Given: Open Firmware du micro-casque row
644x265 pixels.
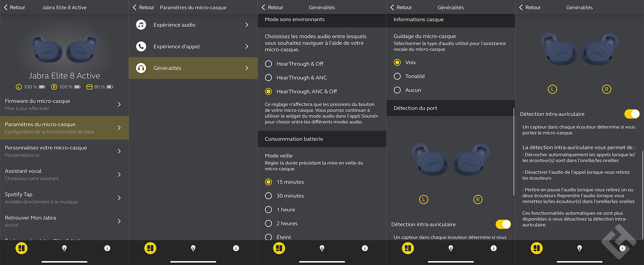Looking at the screenshot, I should pos(64,104).
